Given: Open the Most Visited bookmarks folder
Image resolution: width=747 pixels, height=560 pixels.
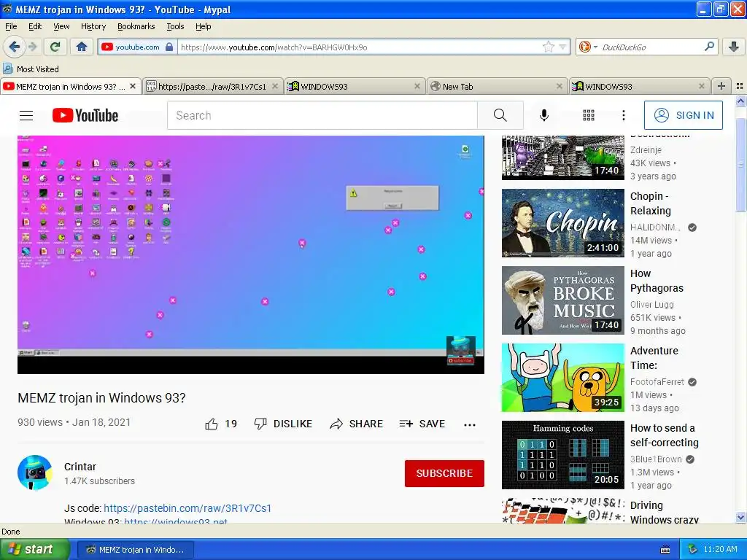Looking at the screenshot, I should (x=31, y=69).
